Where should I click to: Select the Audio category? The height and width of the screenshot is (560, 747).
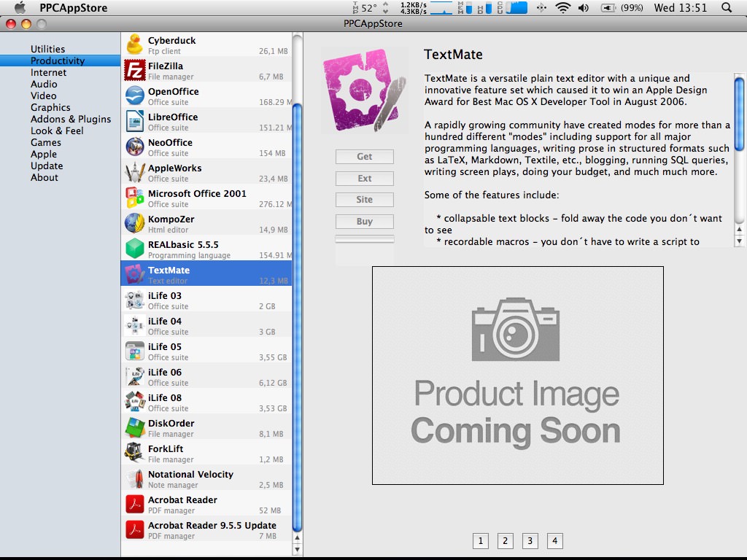(44, 84)
